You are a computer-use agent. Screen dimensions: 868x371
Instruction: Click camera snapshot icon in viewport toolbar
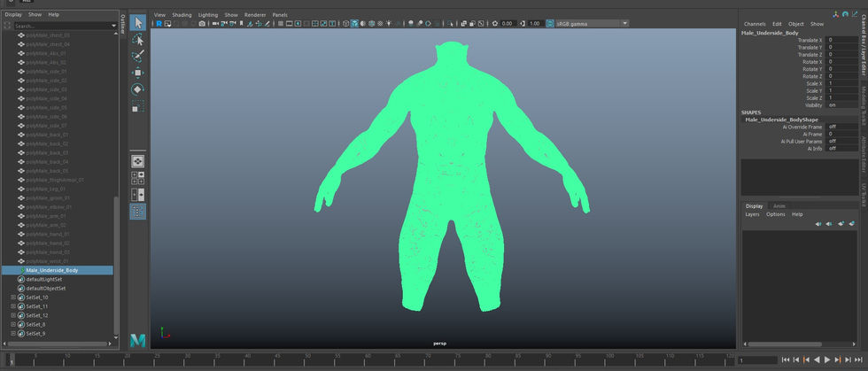pos(202,24)
